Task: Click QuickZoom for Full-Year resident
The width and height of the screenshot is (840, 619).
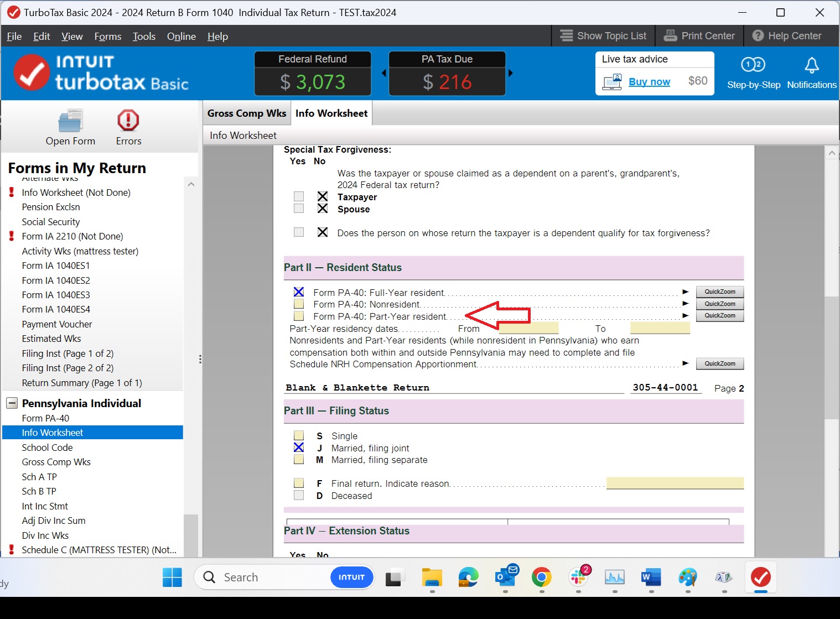Action: click(x=720, y=292)
